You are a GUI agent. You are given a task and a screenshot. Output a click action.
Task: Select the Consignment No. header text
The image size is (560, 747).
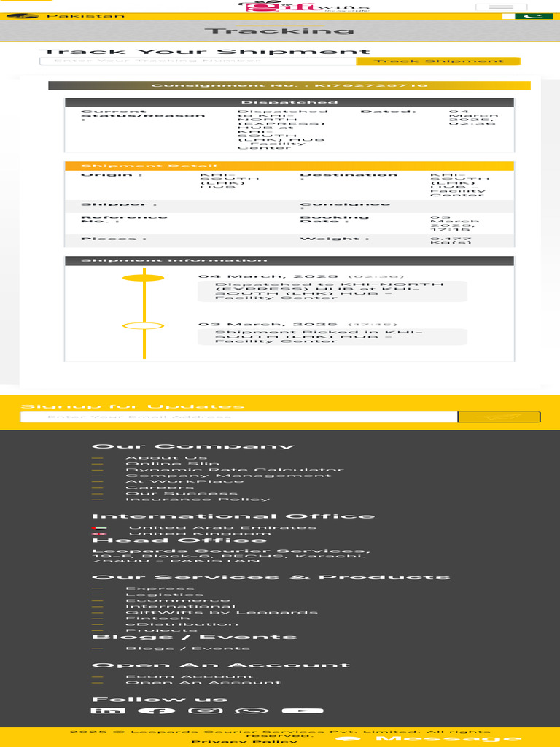(x=289, y=86)
